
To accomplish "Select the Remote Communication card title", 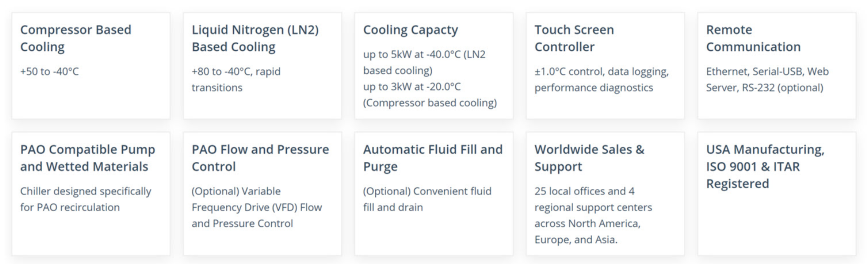I will point(753,38).
